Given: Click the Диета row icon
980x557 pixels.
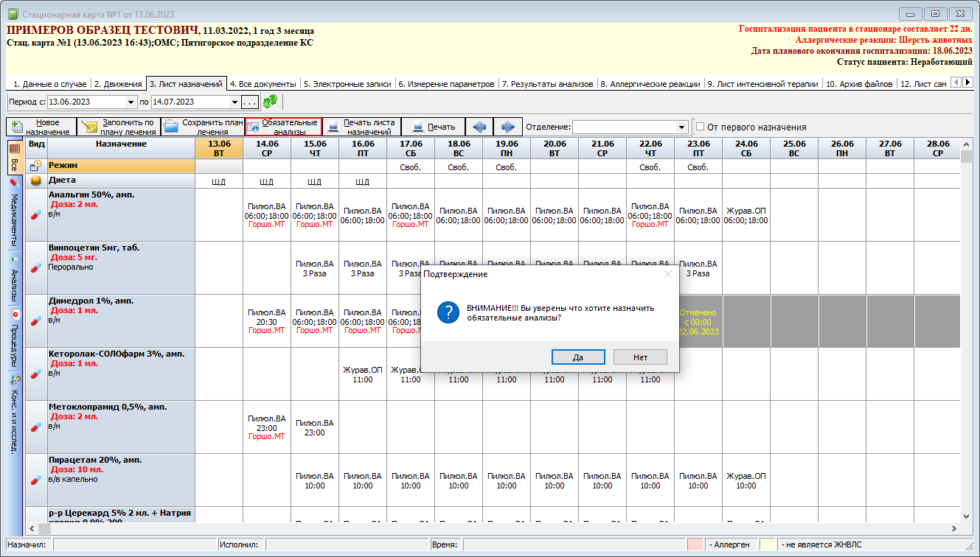Looking at the screenshot, I should click(36, 181).
